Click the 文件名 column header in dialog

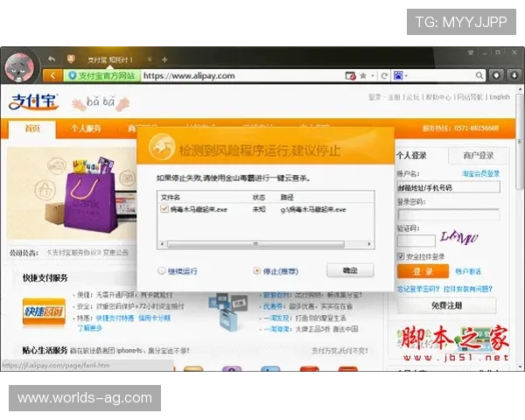pyautogui.click(x=170, y=197)
